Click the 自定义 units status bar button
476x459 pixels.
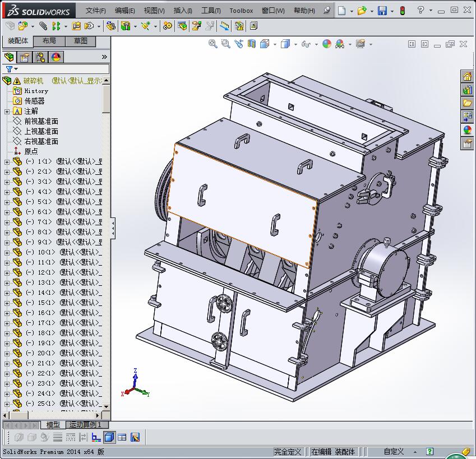click(x=394, y=452)
